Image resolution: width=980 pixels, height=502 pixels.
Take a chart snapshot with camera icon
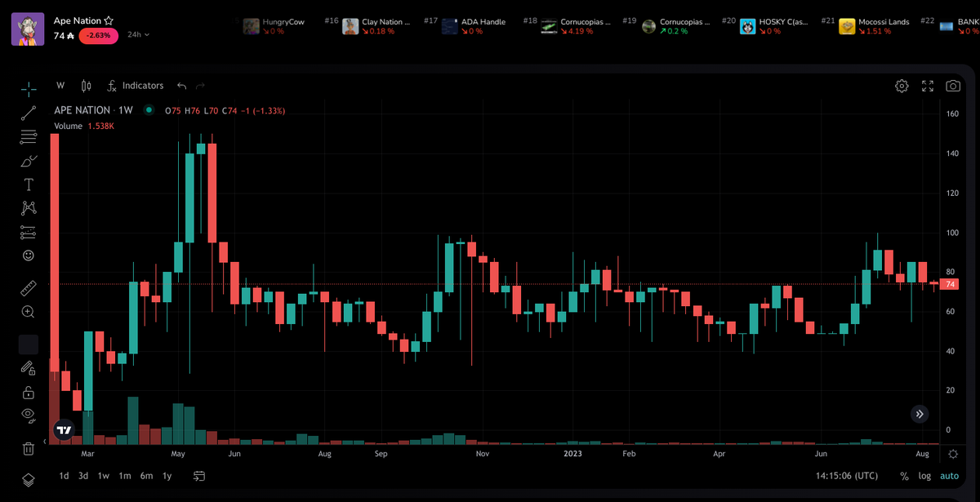pyautogui.click(x=953, y=86)
